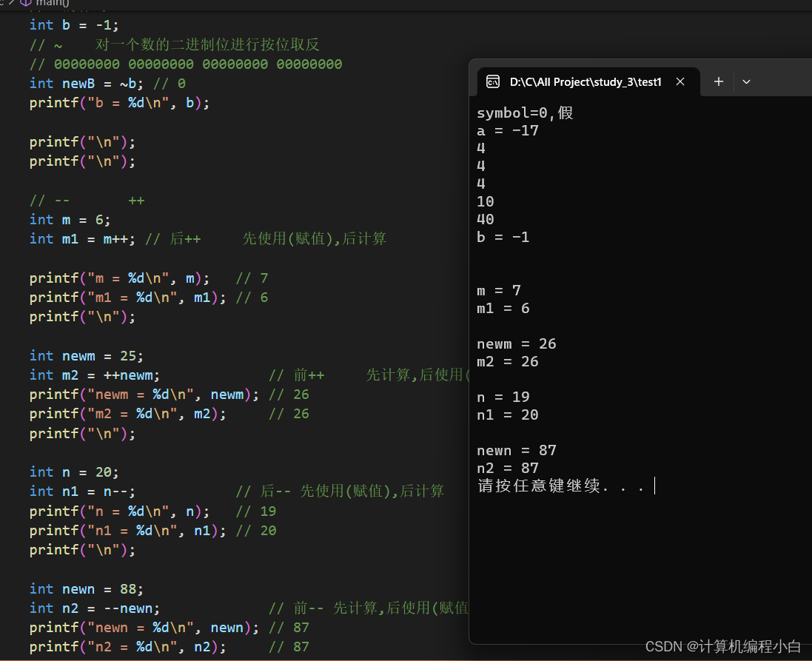
Task: Expand the terminal profile dropdown chevron
Action: pos(746,82)
